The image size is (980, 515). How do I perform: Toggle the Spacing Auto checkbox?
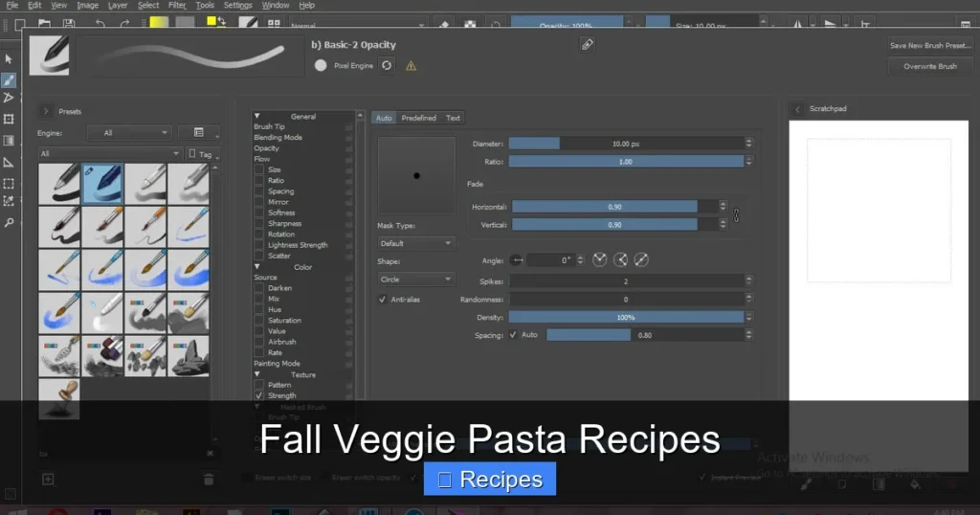(x=513, y=335)
